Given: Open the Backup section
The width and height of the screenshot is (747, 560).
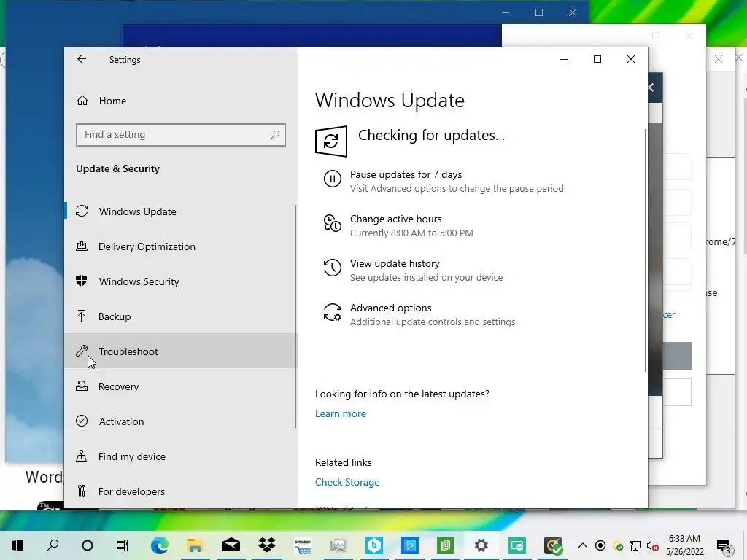Looking at the screenshot, I should (x=180, y=316).
